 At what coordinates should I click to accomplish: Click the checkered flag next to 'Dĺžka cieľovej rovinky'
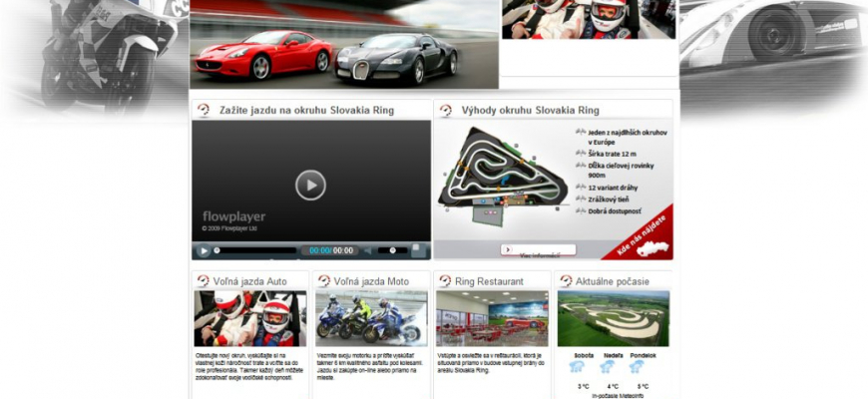581,165
